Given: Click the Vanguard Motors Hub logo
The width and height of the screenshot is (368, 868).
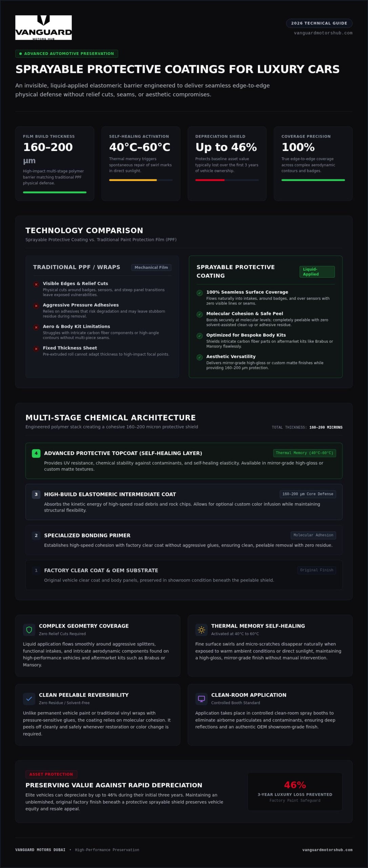Looking at the screenshot, I should tap(43, 27).
